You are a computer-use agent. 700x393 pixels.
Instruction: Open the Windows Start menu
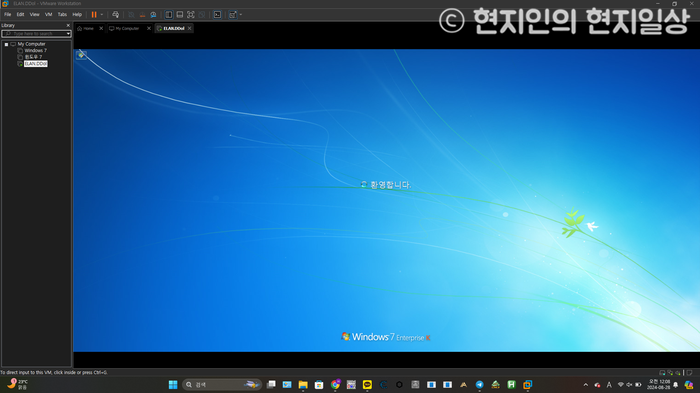click(x=173, y=385)
